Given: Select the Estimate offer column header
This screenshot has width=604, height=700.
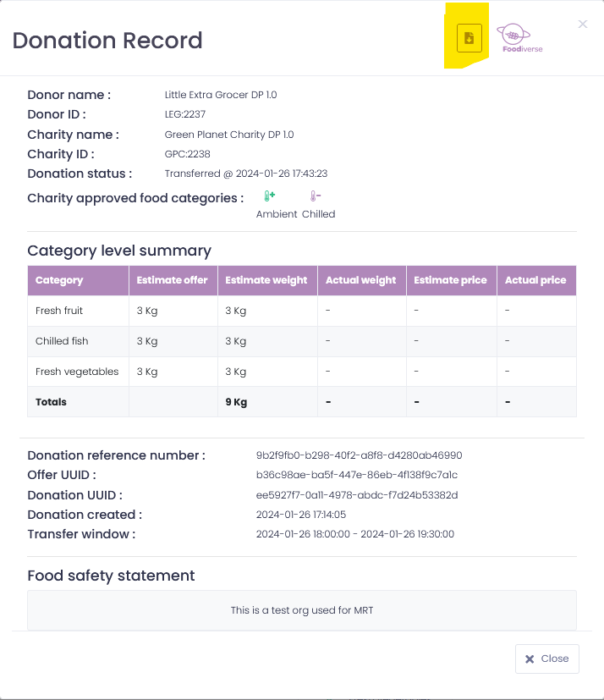Looking at the screenshot, I should 173,280.
